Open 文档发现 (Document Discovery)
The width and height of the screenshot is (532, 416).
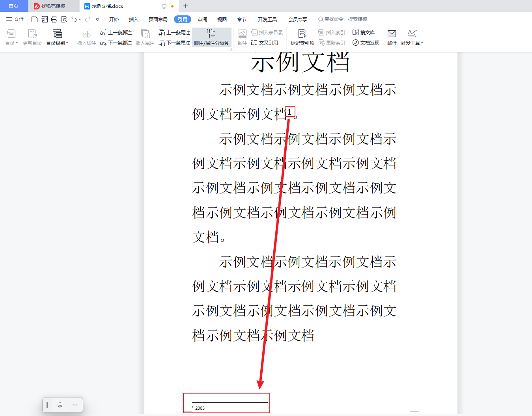pyautogui.click(x=366, y=43)
